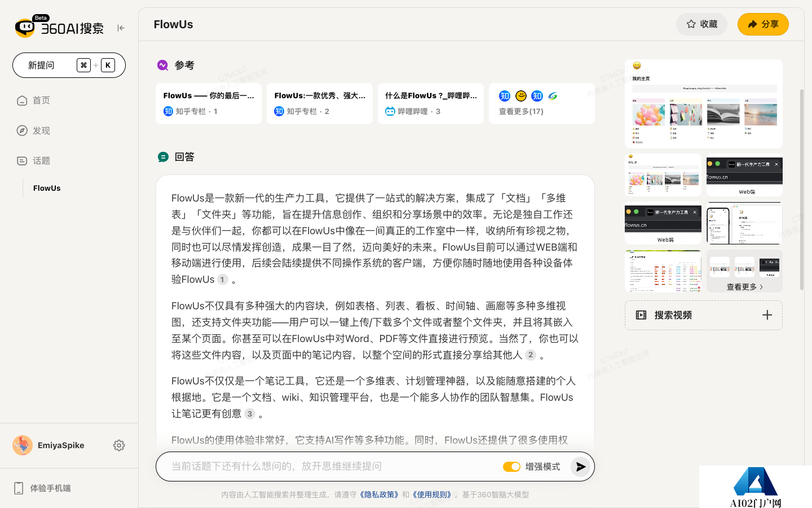
Task: Click the Zhihu icon on second reference
Action: tap(279, 111)
